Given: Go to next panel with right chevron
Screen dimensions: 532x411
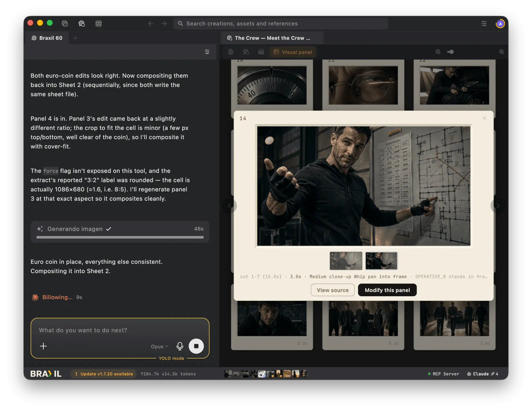Looking at the screenshot, I should click(498, 206).
